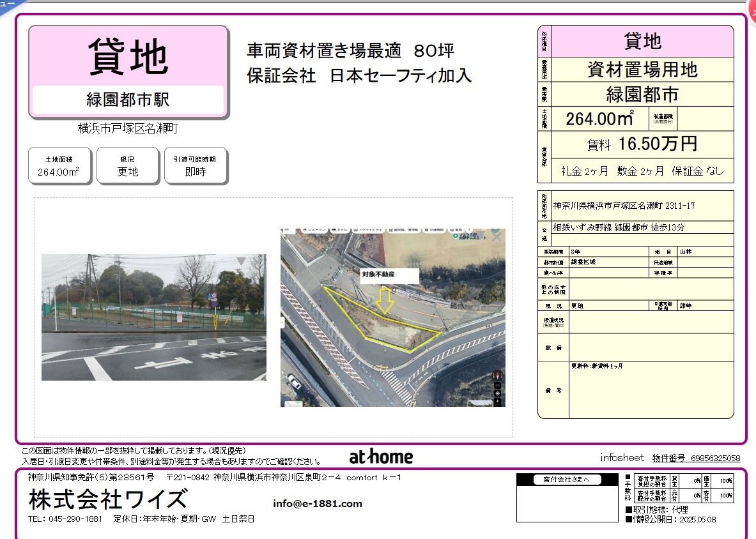Click the yellow arrow marking the target property
This screenshot has height=539, width=756.
[385, 301]
